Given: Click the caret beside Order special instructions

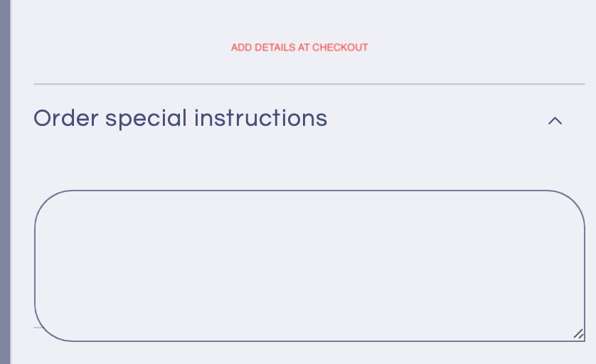Looking at the screenshot, I should 555,121.
